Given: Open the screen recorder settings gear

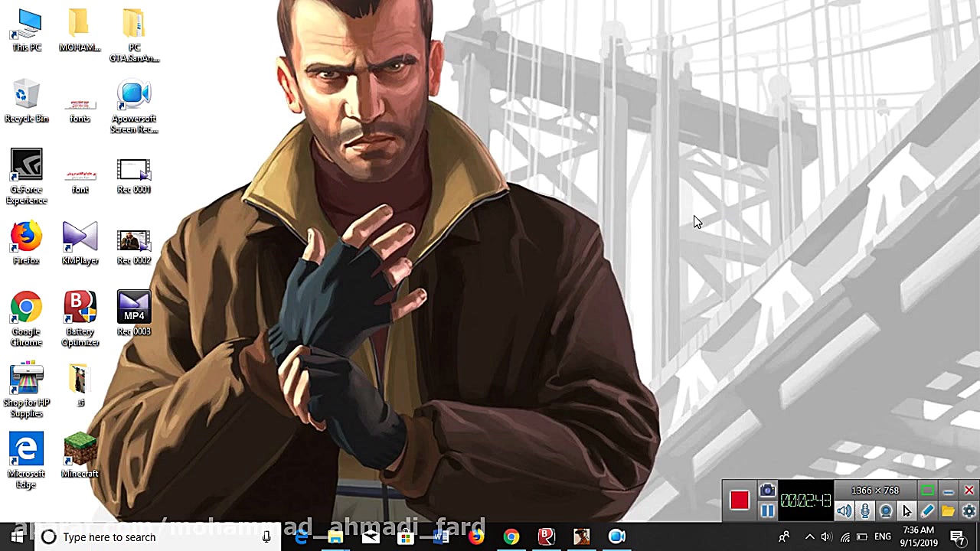Looking at the screenshot, I should 969,510.
